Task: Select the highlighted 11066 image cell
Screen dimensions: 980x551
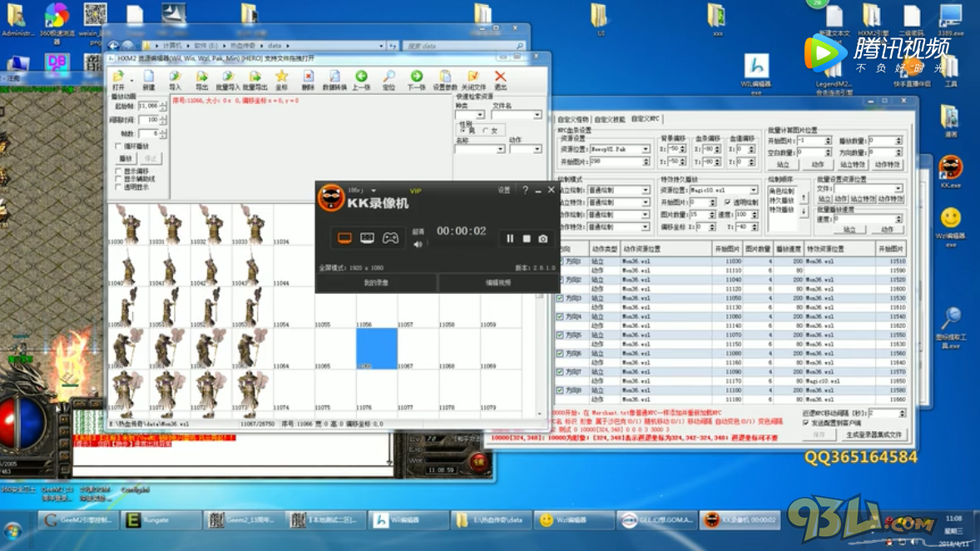Action: (376, 349)
